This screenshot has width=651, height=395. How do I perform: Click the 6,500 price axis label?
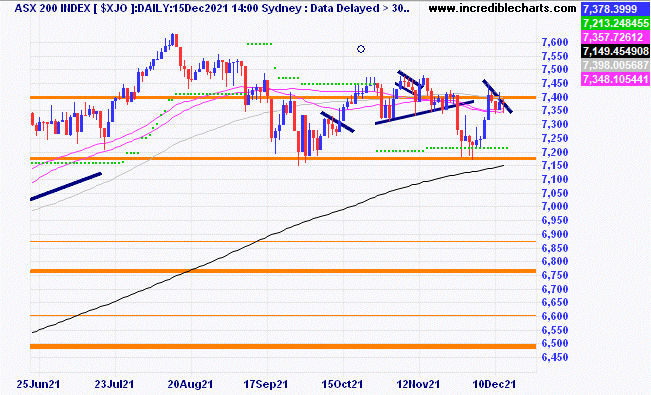(x=555, y=343)
